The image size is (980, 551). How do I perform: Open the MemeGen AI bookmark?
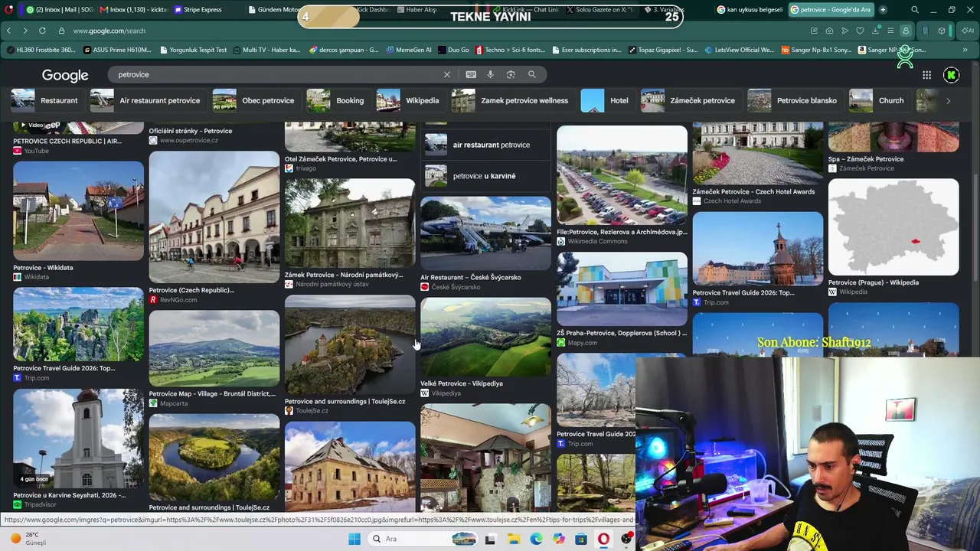(x=409, y=50)
